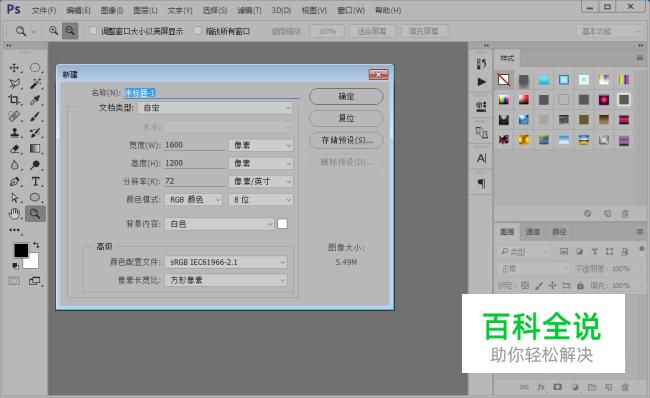Click 存储预设(S) save preset button
Viewport: 650px width, 398px height.
[346, 140]
